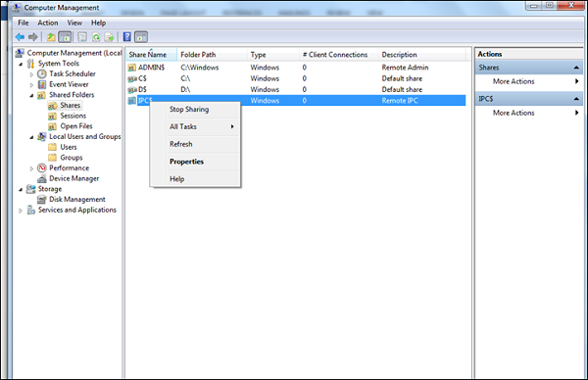588x380 pixels.
Task: Choose Properties in the context menu
Action: 195,162
